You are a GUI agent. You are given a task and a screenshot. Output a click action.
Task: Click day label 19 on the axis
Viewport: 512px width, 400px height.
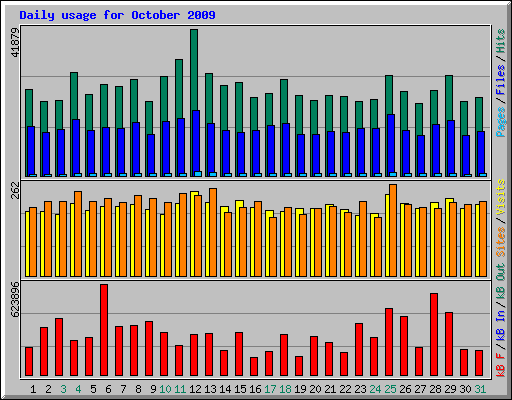pyautogui.click(x=300, y=389)
